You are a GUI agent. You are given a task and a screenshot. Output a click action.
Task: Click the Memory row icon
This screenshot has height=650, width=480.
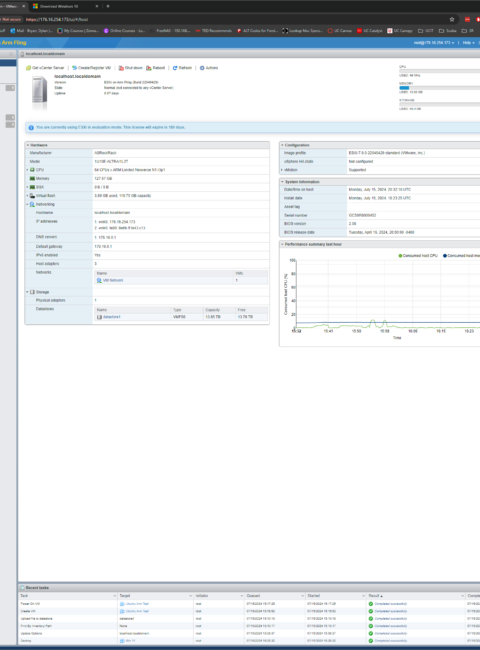tap(32, 179)
